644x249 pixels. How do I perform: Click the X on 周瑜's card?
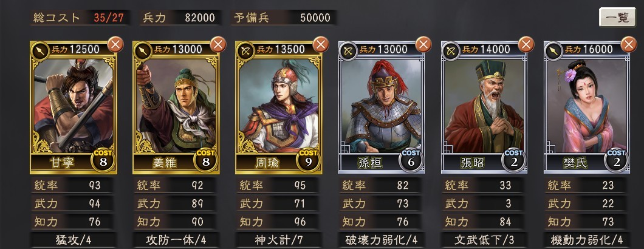(x=320, y=44)
